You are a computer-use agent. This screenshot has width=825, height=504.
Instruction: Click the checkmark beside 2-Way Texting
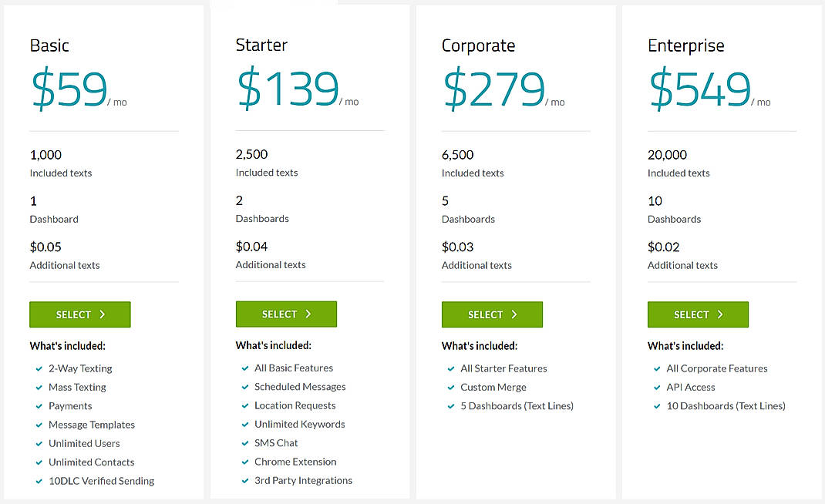pos(39,368)
